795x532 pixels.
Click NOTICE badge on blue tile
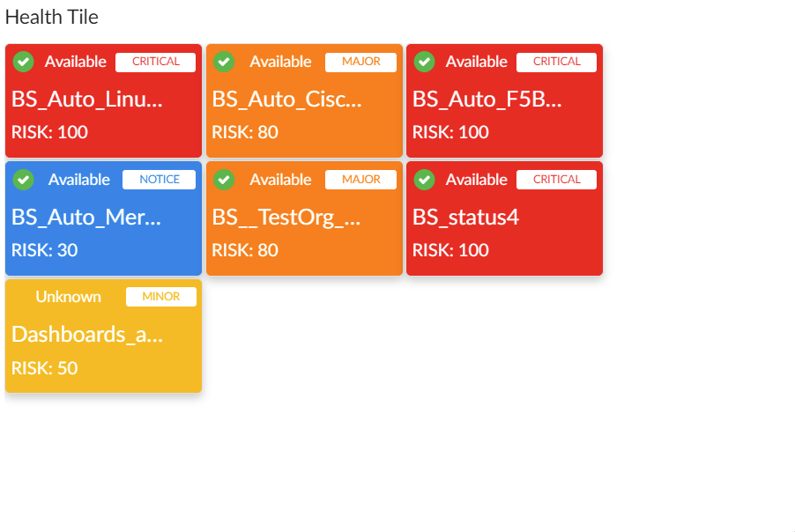(x=159, y=180)
